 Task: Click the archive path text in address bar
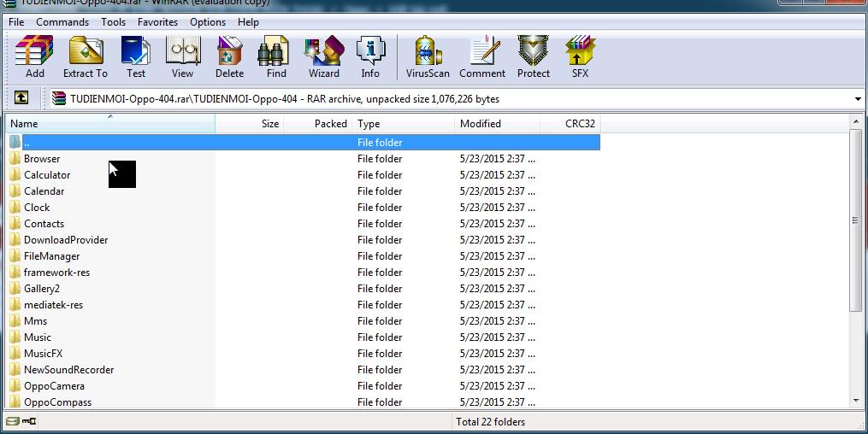[285, 99]
